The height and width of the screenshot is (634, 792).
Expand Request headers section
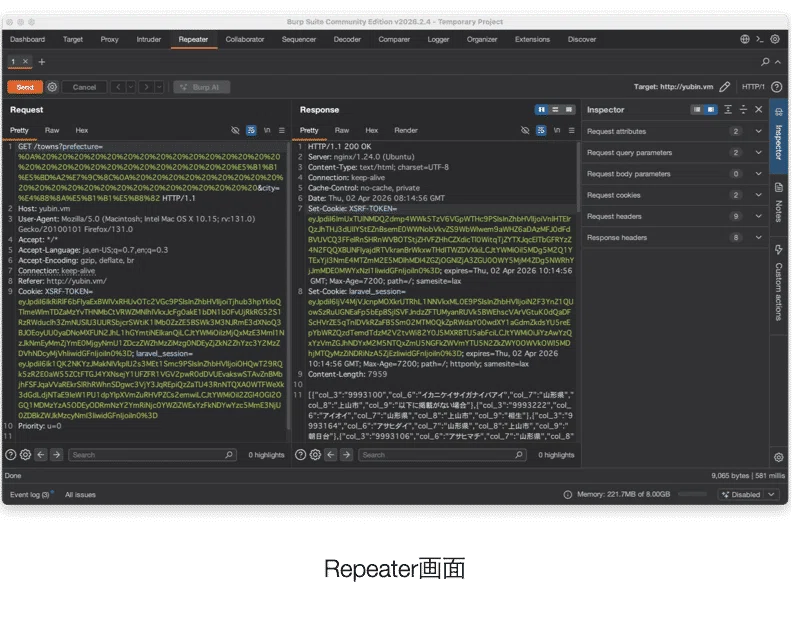(x=675, y=216)
